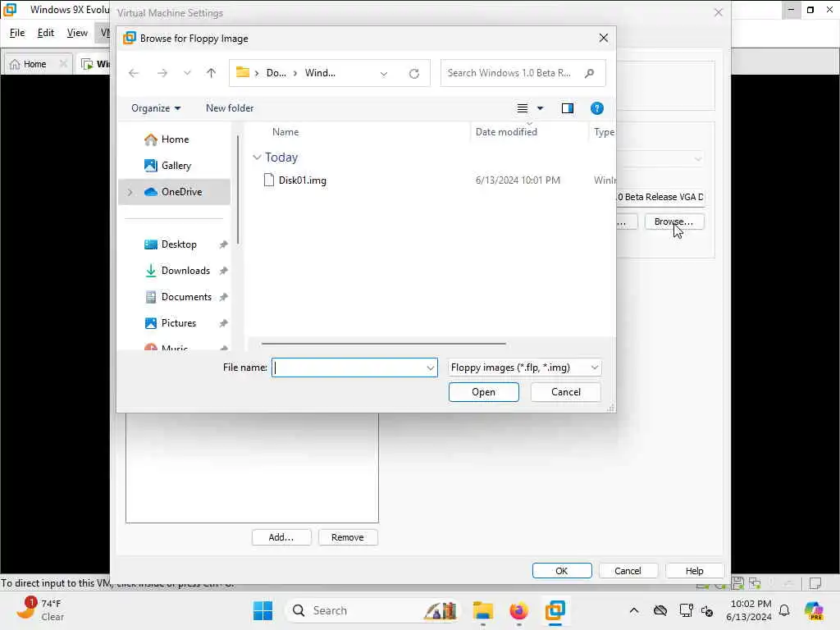Close the Browse for Floppy Image dialog
This screenshot has height=630, width=840.
coord(604,38)
